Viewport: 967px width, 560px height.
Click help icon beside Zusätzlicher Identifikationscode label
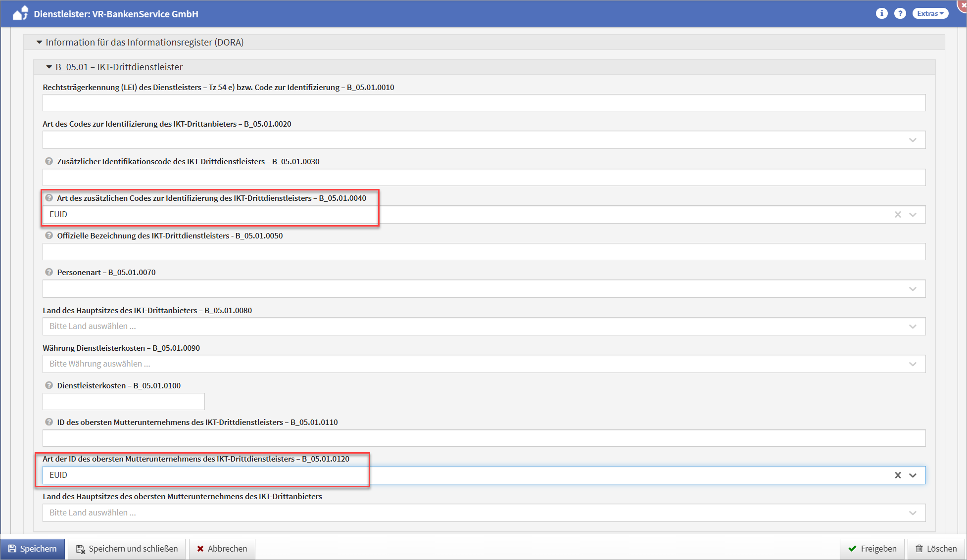49,161
